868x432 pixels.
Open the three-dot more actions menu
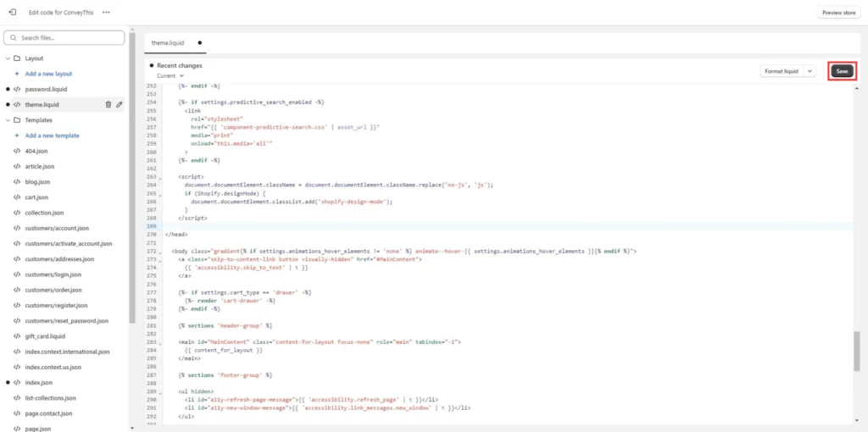[106, 13]
